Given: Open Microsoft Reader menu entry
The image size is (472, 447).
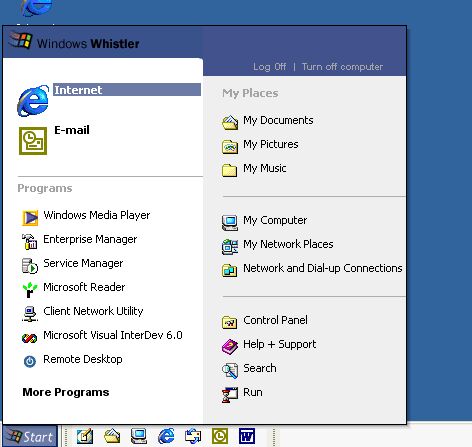Looking at the screenshot, I should point(84,287).
